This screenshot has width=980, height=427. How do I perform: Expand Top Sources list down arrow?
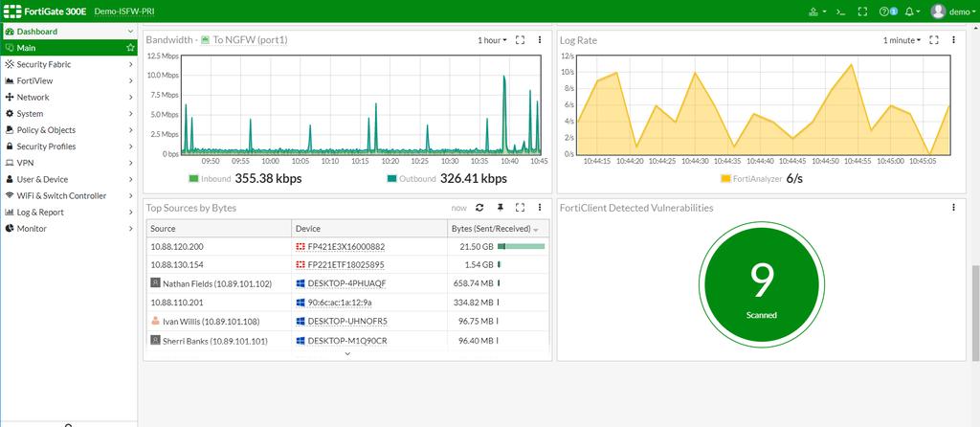pos(347,354)
